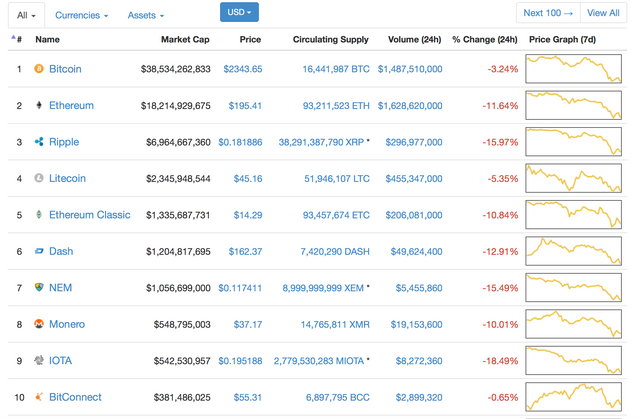This screenshot has width=640, height=419.
Task: Open the USD currency selector
Action: click(x=239, y=12)
